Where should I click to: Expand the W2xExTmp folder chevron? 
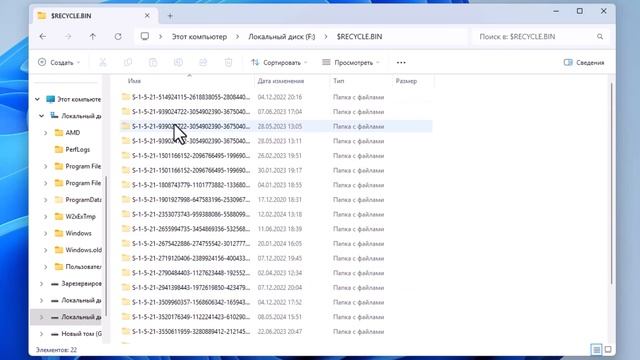pyautogui.click(x=46, y=216)
